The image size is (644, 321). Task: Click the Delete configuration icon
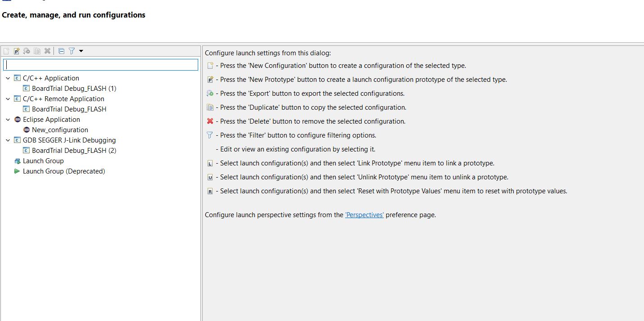tap(48, 51)
